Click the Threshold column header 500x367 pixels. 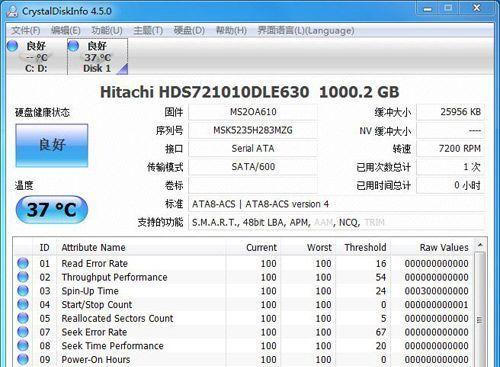(363, 248)
